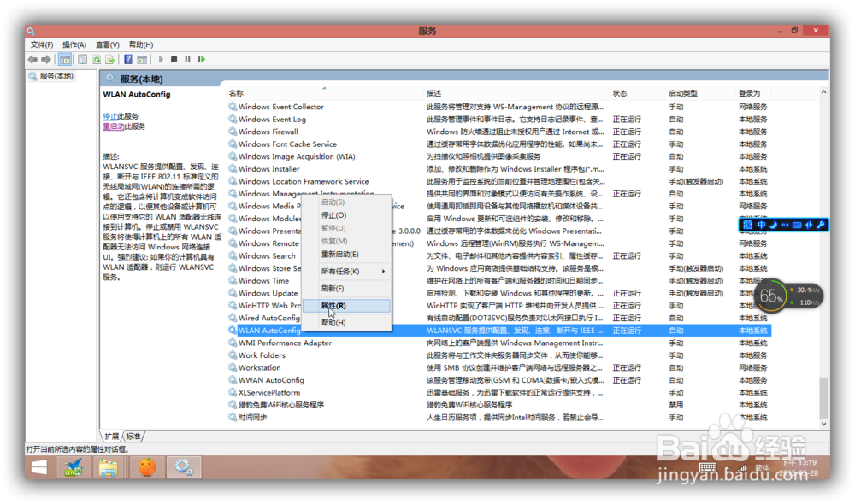Click the Export List toolbar icon

click(110, 60)
